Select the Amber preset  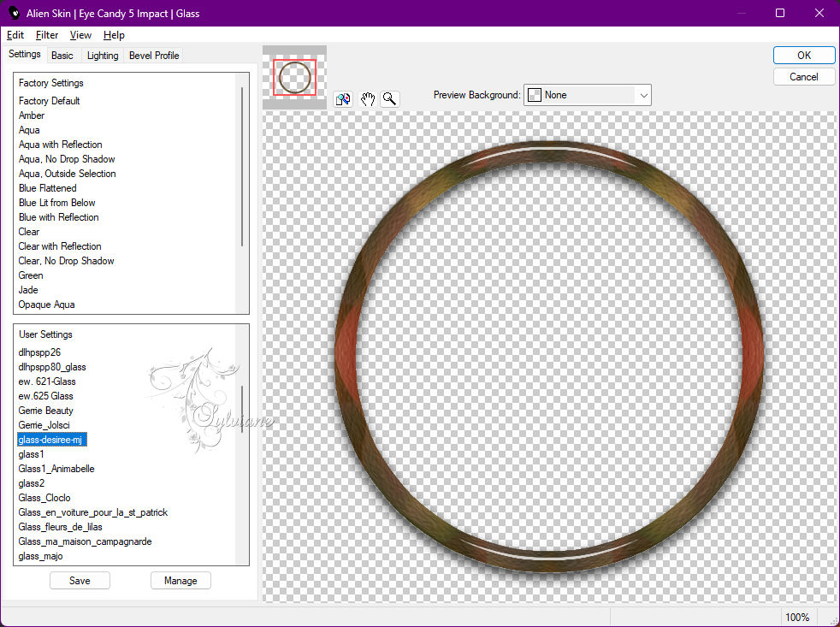click(32, 115)
